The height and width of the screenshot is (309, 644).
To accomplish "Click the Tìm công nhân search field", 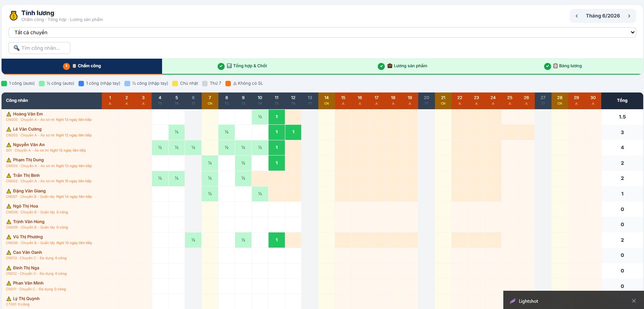I will 39,48.
